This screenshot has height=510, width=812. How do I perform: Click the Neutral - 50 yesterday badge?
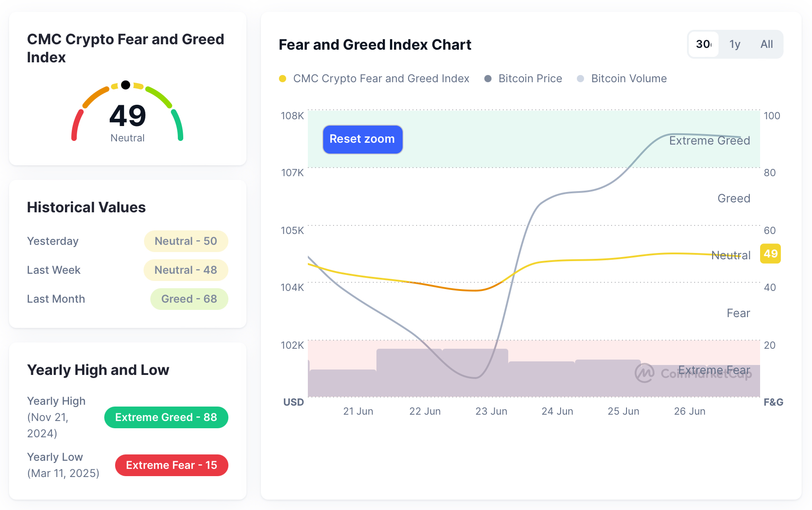point(186,241)
